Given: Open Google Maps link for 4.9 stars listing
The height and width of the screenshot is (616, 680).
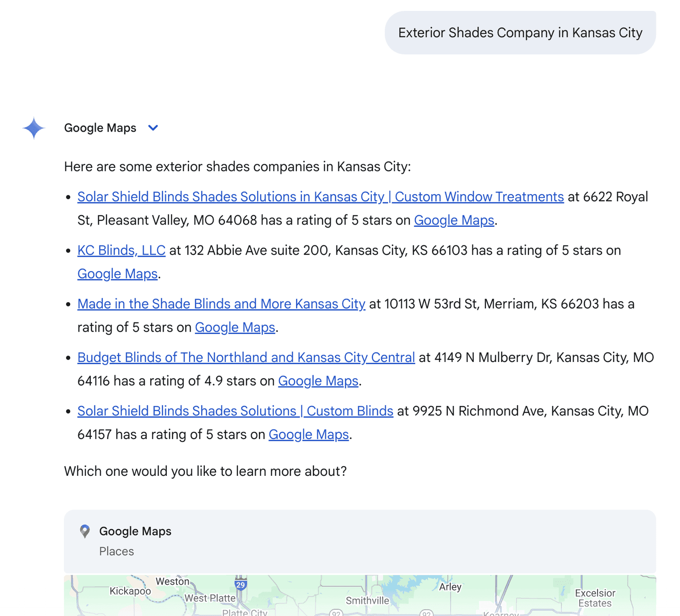Looking at the screenshot, I should (318, 381).
